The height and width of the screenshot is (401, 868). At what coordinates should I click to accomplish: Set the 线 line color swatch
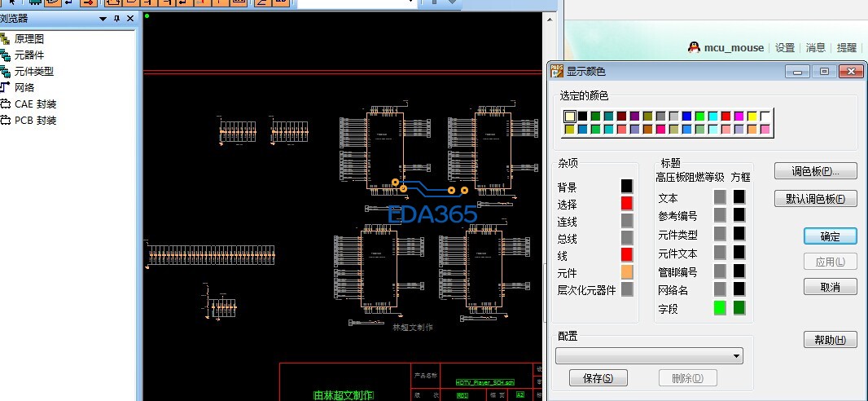pyautogui.click(x=627, y=255)
